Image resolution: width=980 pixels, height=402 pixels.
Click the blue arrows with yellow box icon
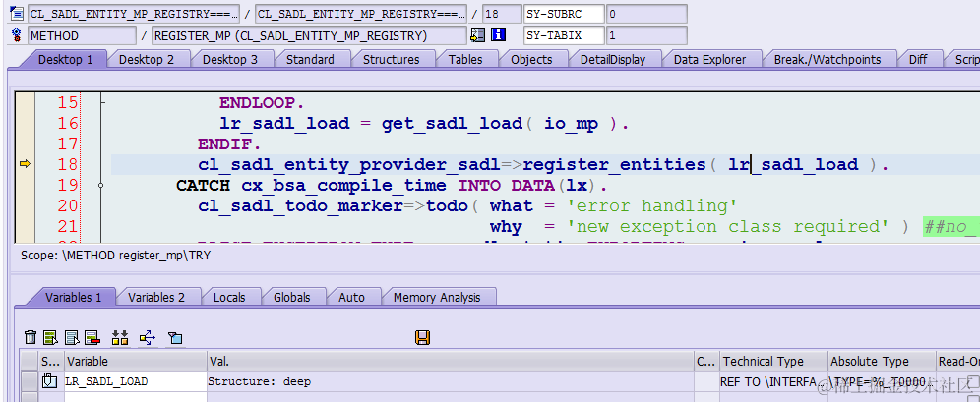tap(148, 338)
